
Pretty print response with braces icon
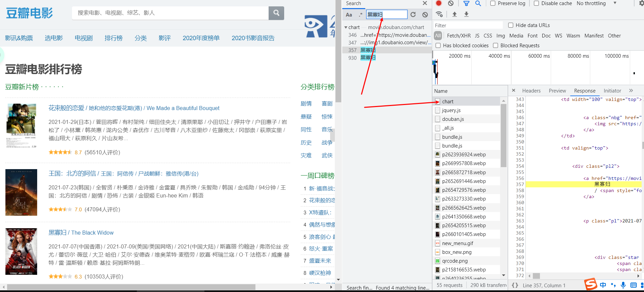(515, 285)
